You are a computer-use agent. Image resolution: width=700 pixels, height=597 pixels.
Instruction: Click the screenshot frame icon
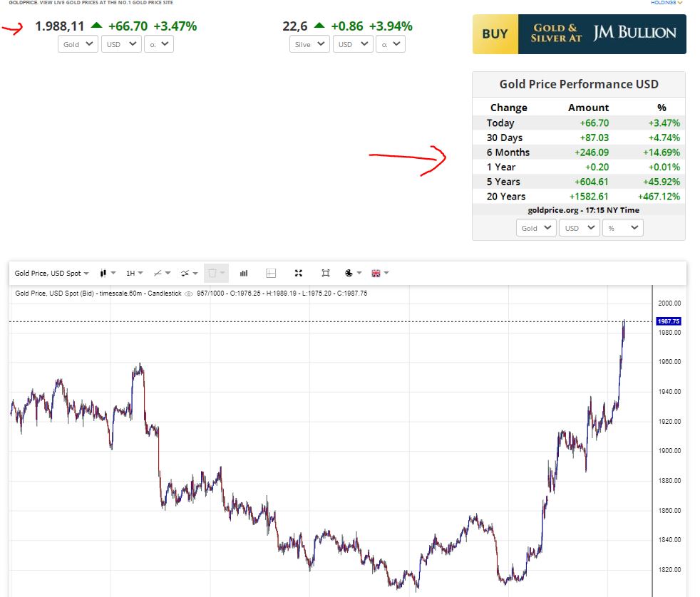coord(326,273)
